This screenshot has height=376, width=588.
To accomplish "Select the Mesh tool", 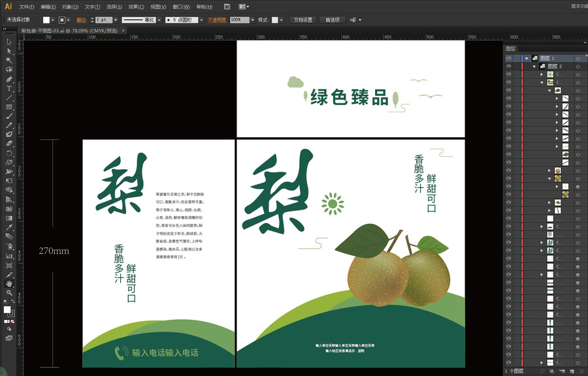I will (9, 209).
